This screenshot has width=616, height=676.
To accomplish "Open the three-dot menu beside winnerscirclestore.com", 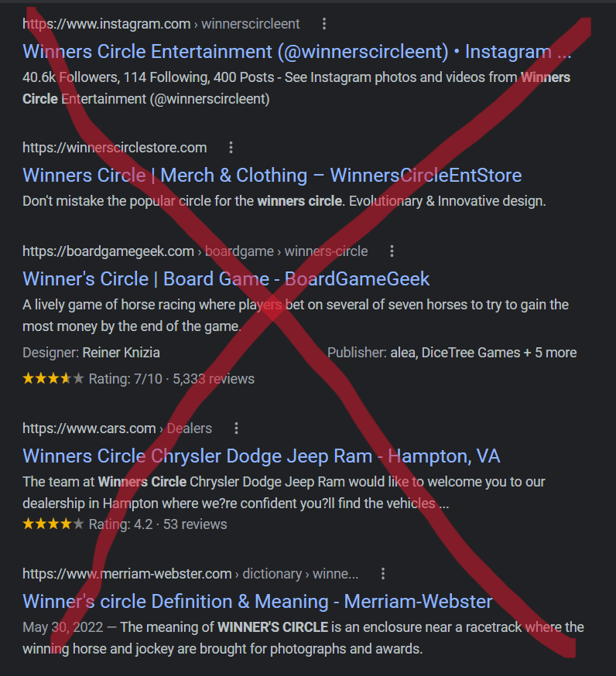I will coord(231,148).
